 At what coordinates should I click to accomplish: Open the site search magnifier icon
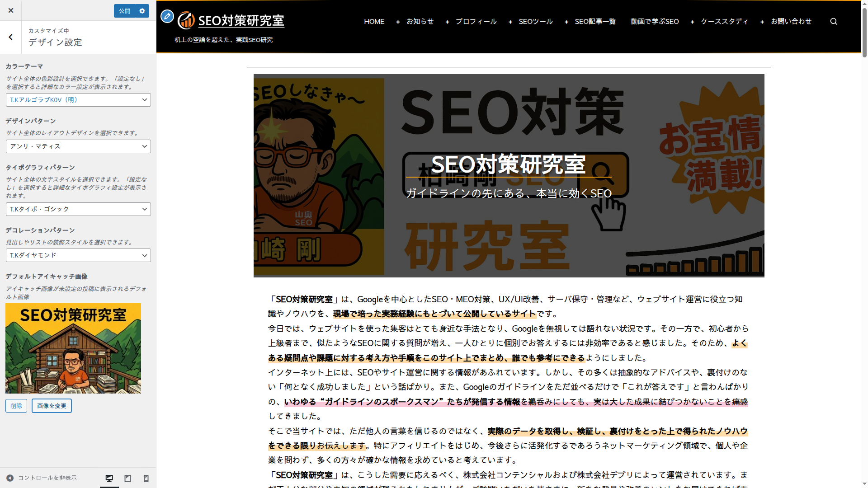[x=834, y=21]
